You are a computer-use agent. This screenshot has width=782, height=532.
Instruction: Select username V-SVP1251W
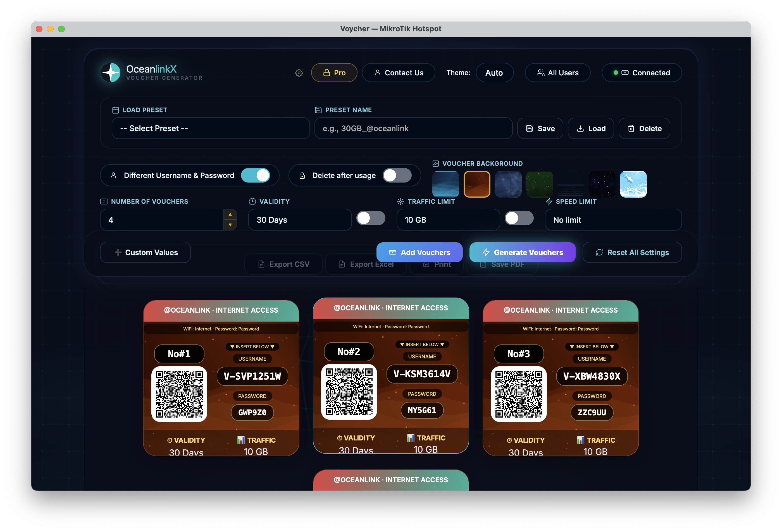tap(252, 376)
